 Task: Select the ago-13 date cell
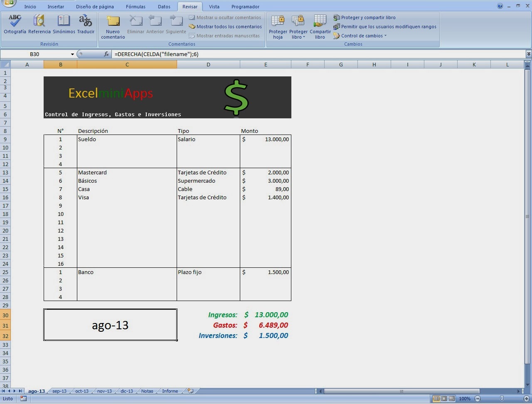[x=110, y=325]
